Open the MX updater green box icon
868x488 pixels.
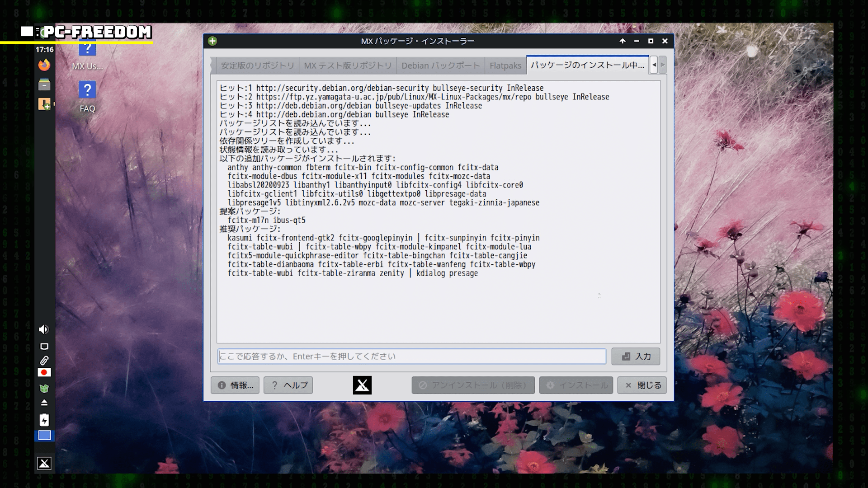(44, 389)
